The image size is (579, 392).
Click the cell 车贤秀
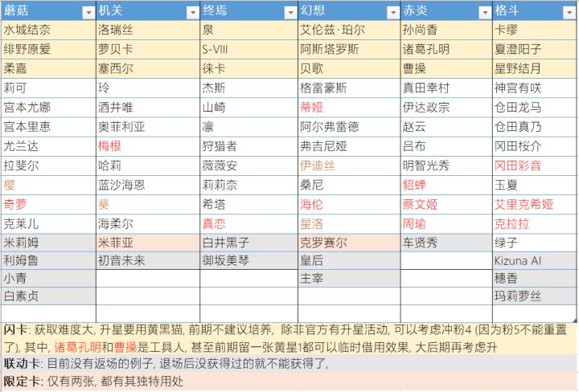446,243
